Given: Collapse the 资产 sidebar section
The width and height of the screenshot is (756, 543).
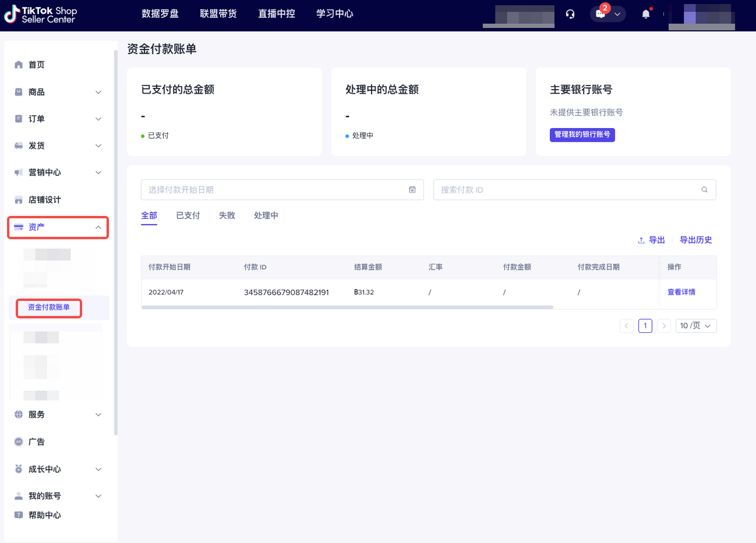Looking at the screenshot, I should point(99,227).
